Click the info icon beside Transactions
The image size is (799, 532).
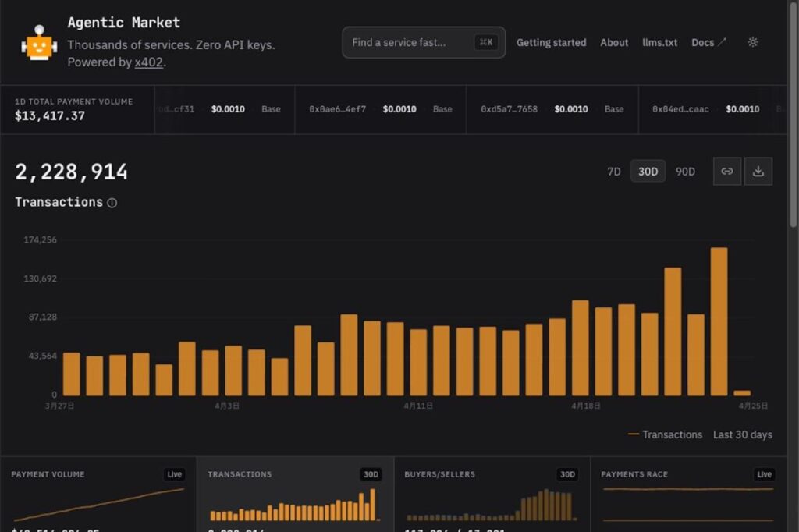(x=112, y=203)
